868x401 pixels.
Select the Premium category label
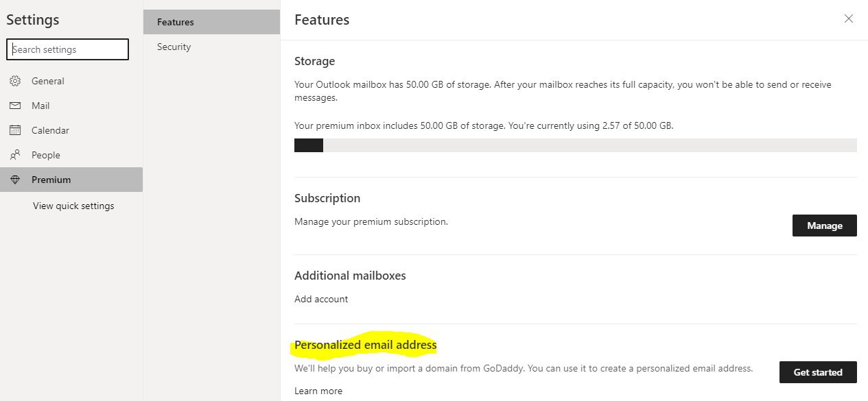click(x=51, y=180)
